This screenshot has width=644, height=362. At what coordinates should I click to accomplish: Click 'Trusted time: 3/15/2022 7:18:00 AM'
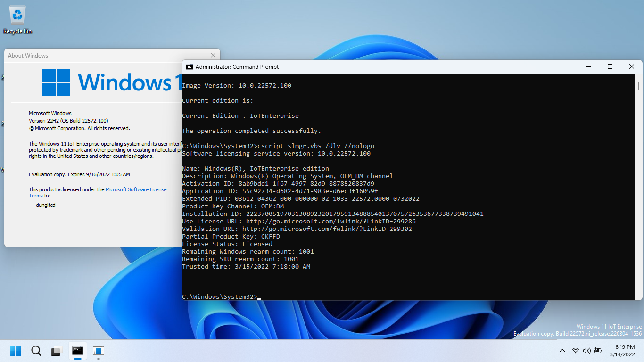point(246,267)
